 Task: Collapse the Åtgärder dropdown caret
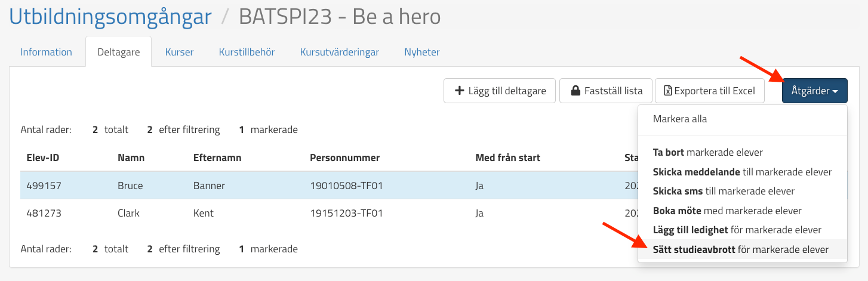click(x=835, y=91)
